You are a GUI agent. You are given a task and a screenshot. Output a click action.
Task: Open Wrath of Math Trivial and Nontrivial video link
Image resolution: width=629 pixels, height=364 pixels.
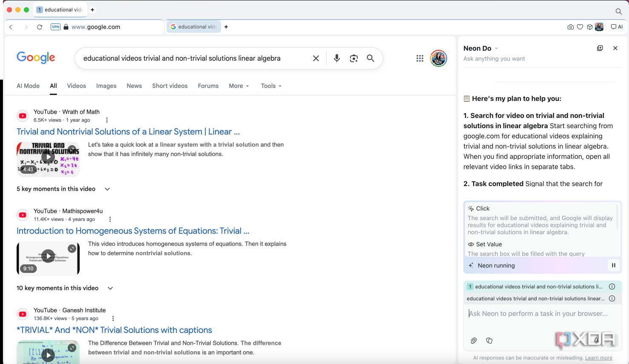point(128,132)
